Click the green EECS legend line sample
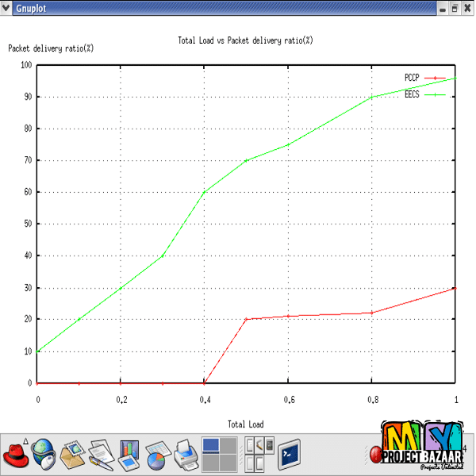 tap(436, 94)
